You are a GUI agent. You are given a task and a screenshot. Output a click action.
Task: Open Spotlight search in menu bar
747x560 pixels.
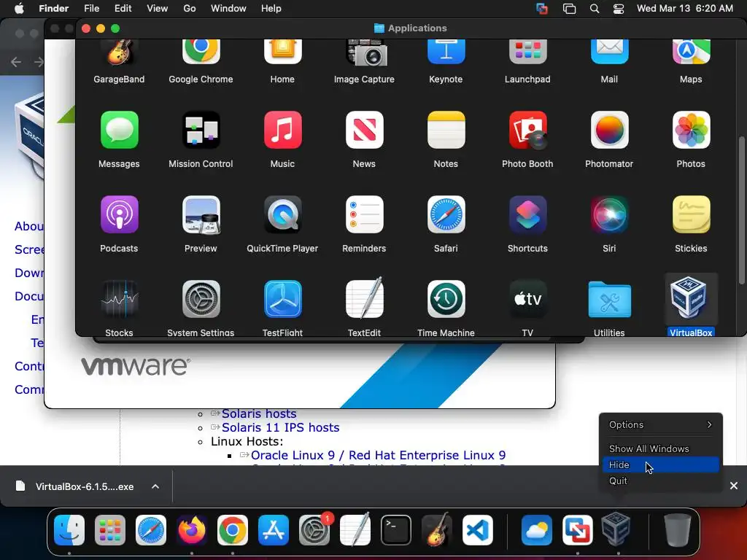(x=594, y=9)
